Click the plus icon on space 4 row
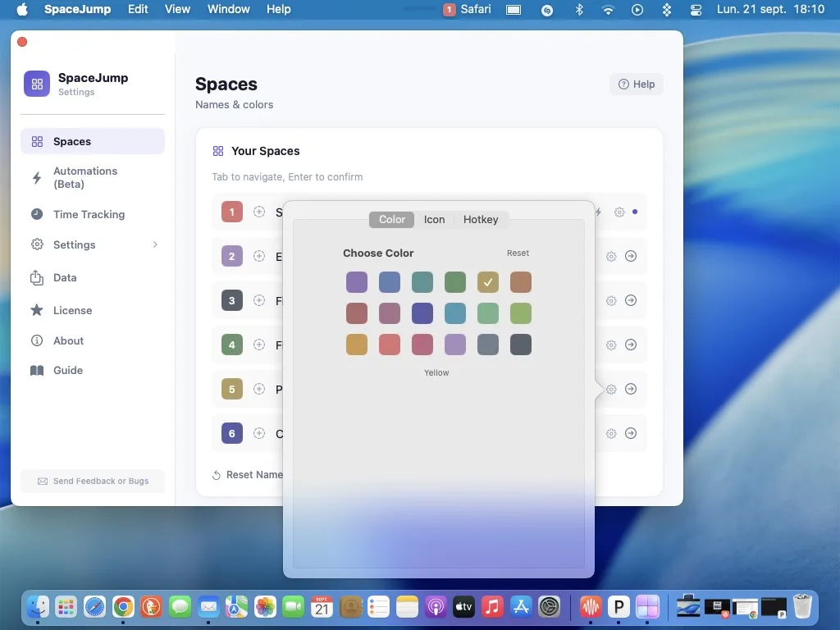The image size is (840, 630). tap(259, 345)
